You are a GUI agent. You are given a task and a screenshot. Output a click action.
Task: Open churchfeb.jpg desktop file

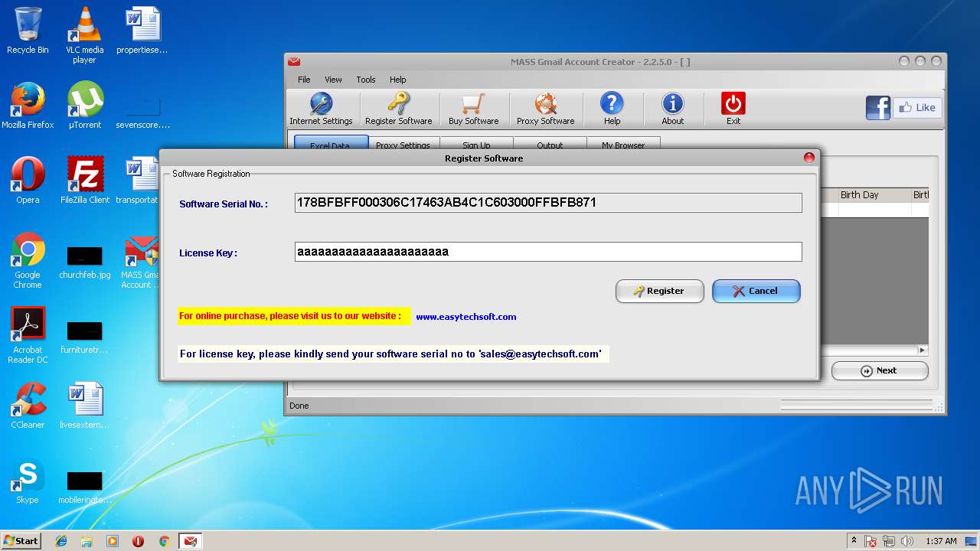(x=85, y=261)
